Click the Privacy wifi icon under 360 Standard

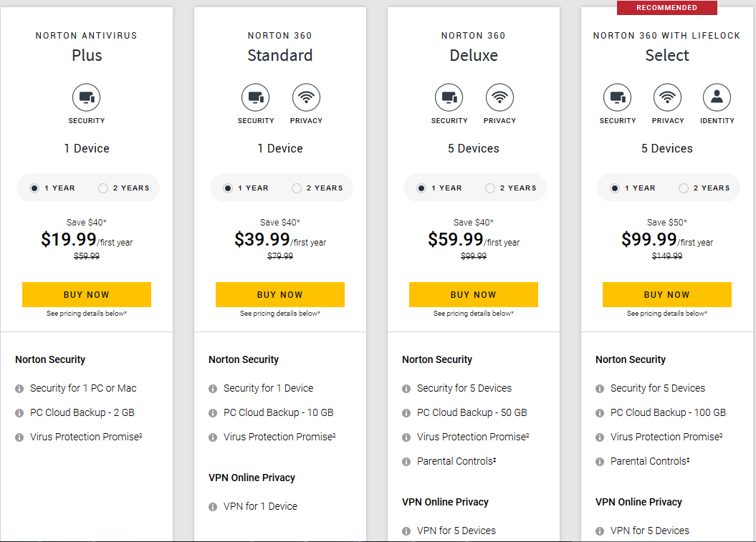pos(306,97)
